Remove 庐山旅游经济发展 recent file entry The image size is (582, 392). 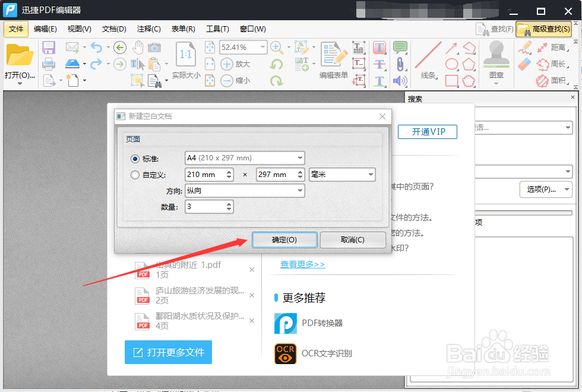tap(252, 295)
